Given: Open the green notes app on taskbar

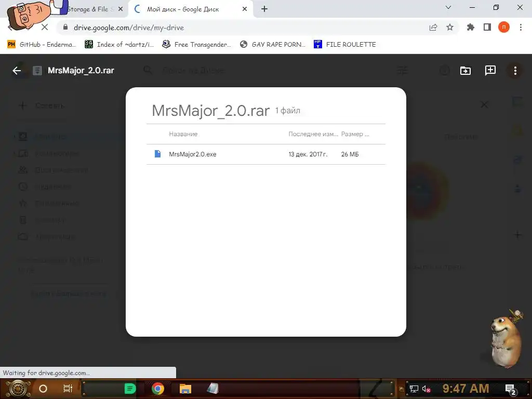Looking at the screenshot, I should 130,389.
